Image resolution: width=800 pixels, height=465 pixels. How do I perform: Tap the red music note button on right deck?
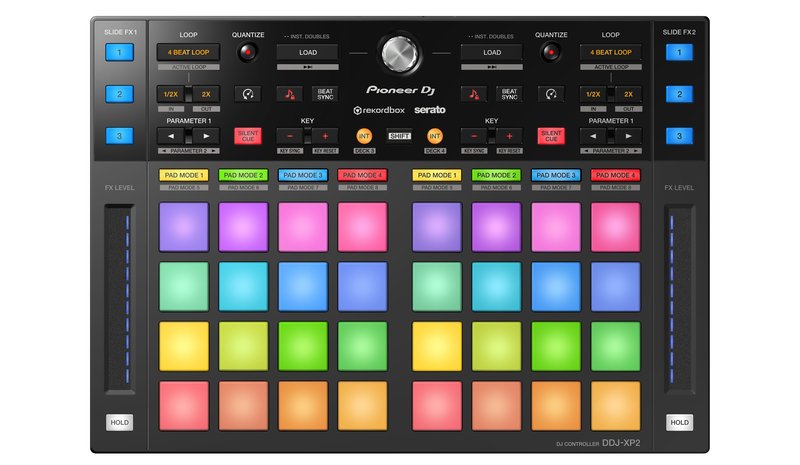(473, 94)
